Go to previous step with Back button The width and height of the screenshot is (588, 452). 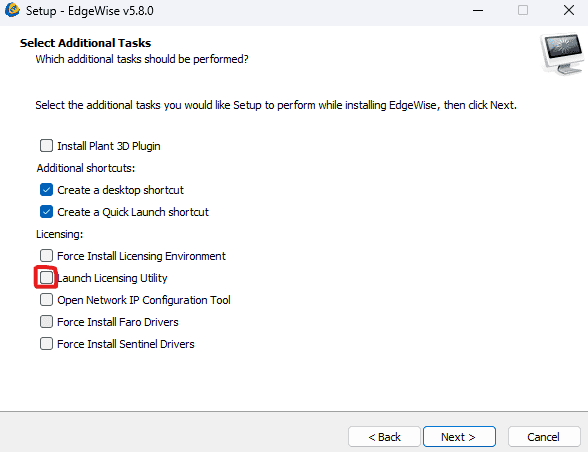pyautogui.click(x=384, y=437)
